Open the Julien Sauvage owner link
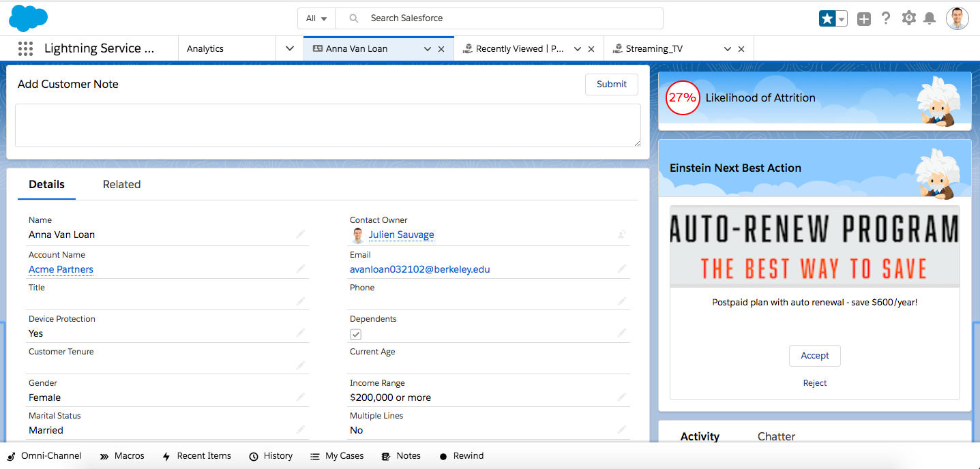This screenshot has height=469, width=980. pos(401,234)
